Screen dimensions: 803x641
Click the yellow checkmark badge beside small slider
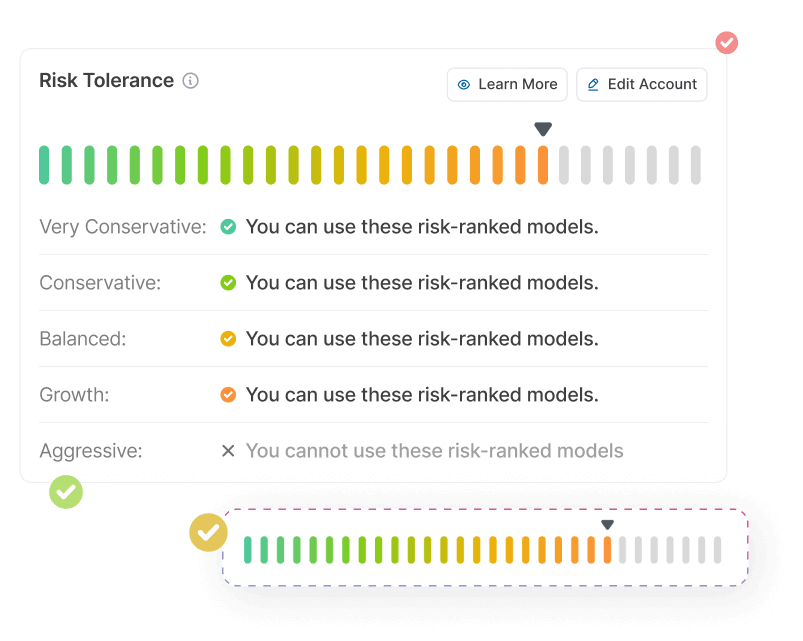point(208,532)
